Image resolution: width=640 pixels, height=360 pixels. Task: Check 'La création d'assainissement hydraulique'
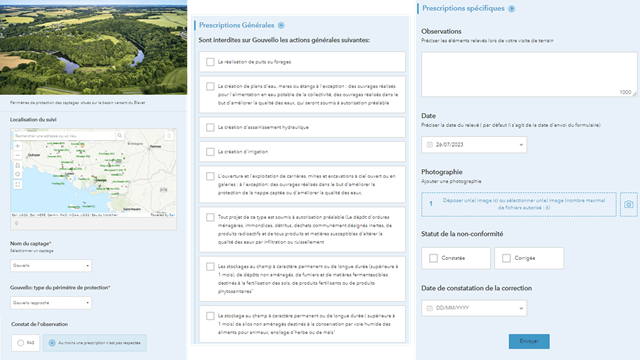click(210, 127)
